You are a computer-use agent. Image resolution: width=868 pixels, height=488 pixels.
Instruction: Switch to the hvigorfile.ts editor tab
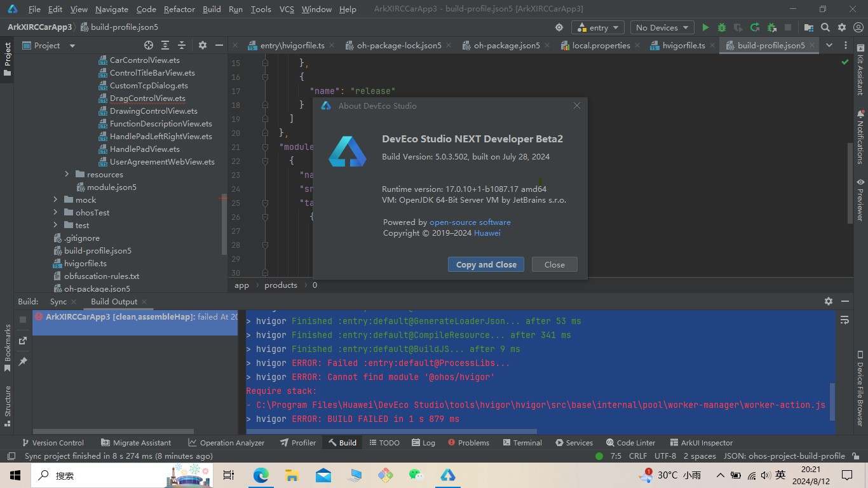pos(684,45)
